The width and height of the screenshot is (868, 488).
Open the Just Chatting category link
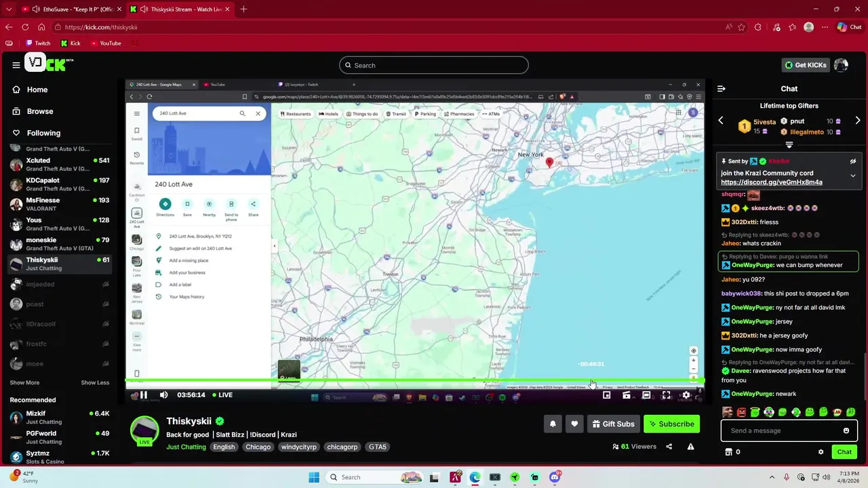click(x=186, y=447)
